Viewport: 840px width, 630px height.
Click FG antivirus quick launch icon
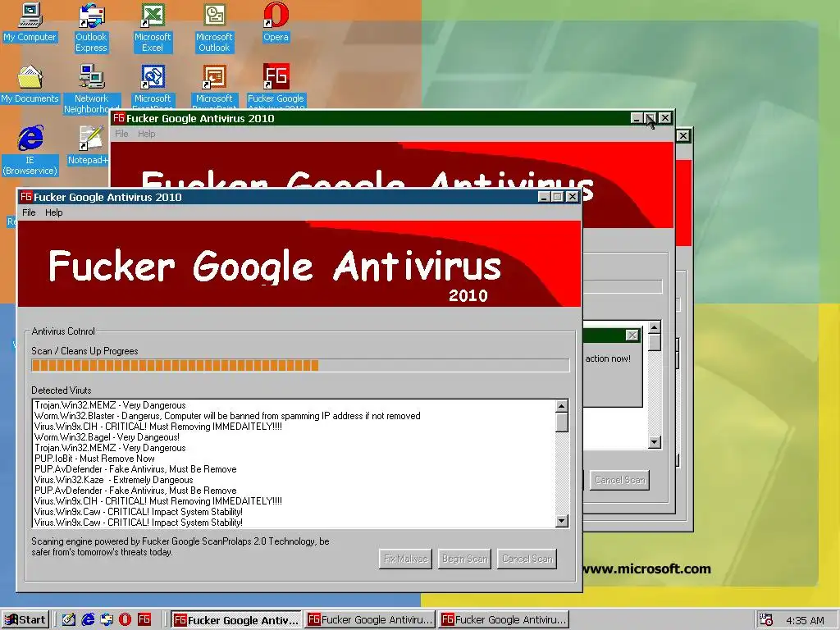(x=144, y=620)
